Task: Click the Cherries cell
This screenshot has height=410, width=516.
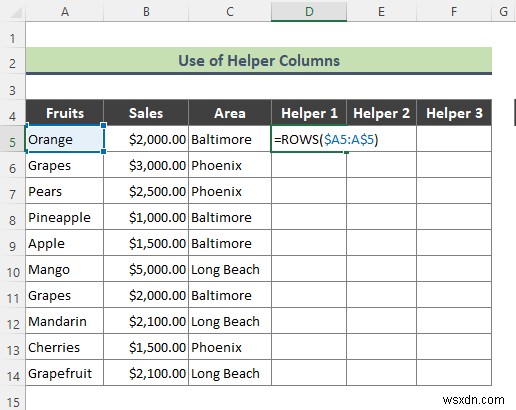Action: pos(65,347)
